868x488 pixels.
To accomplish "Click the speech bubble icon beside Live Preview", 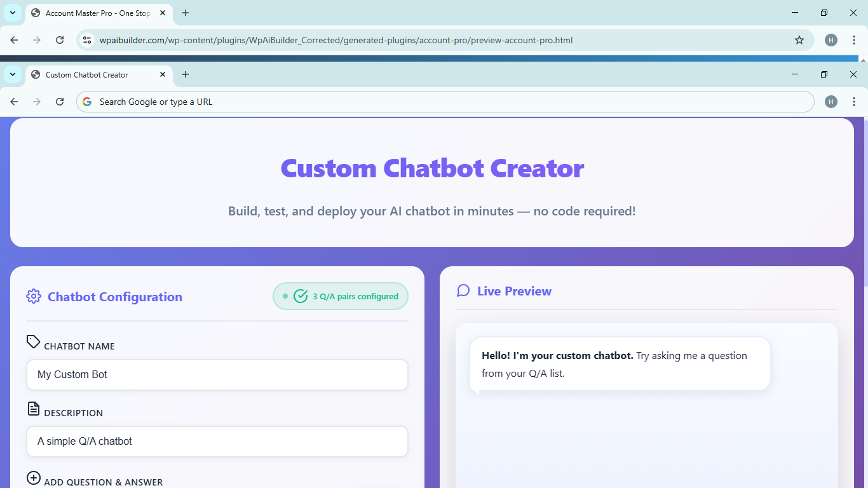I will coord(463,290).
